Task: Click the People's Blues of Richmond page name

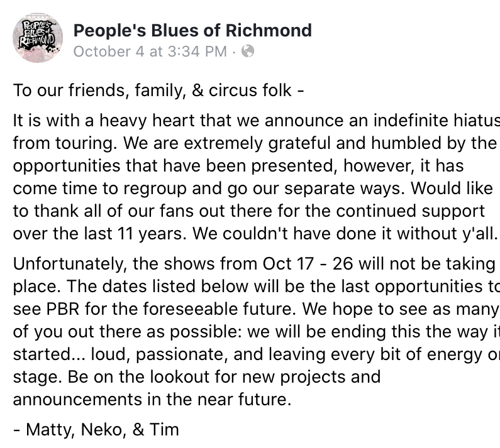Action: tap(192, 31)
